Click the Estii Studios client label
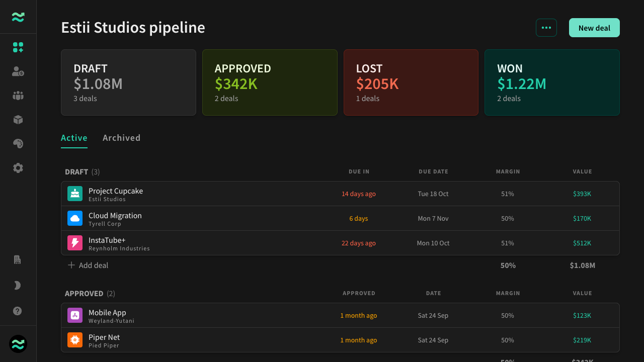The width and height of the screenshot is (644, 362). coord(107,199)
